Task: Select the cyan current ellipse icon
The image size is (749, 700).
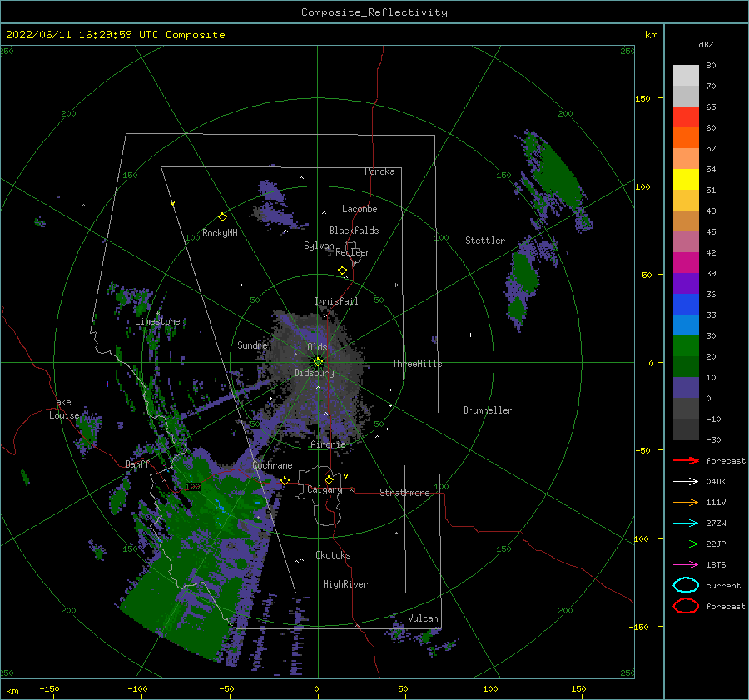Action: pos(686,585)
